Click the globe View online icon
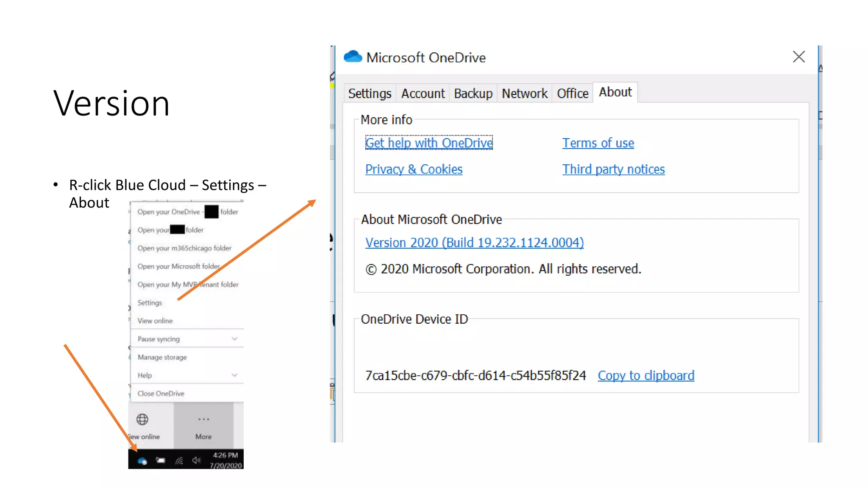Screen dimensions: 868x488 [142, 419]
